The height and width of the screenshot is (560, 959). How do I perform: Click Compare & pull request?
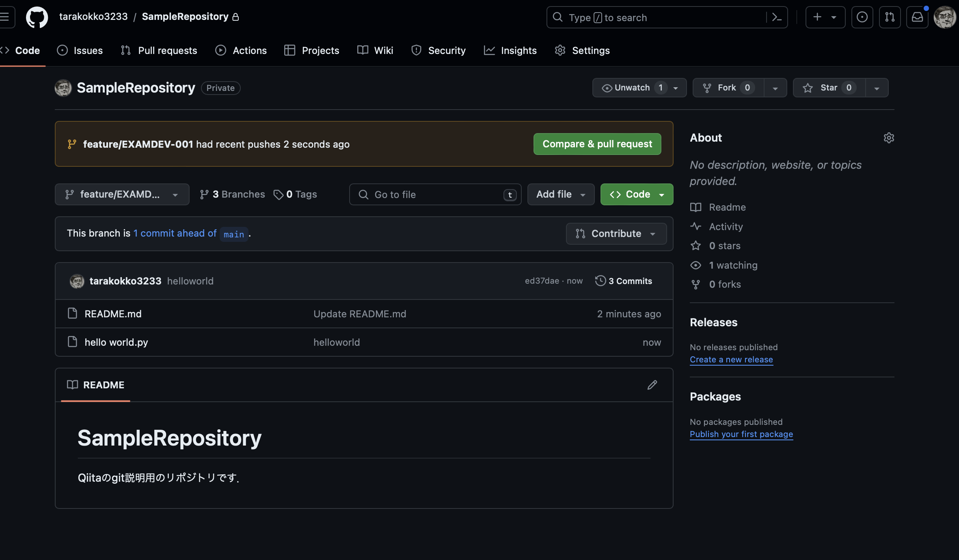click(x=597, y=144)
